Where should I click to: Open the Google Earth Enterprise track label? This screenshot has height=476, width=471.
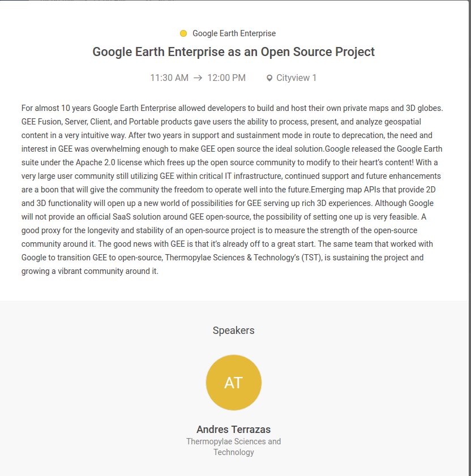[x=234, y=33]
